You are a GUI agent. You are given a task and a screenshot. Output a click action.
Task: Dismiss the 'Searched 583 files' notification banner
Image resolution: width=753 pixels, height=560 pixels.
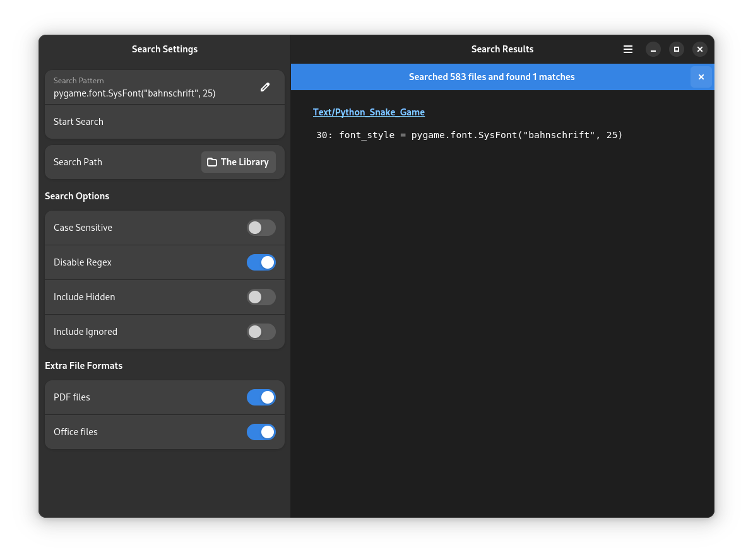(x=701, y=77)
